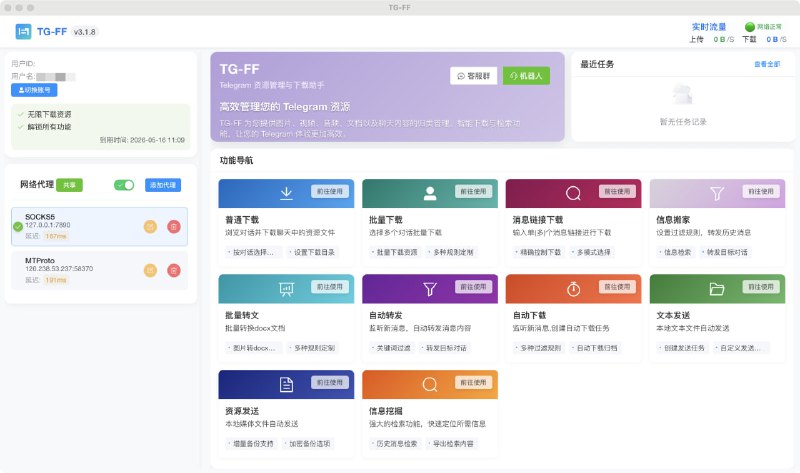
Task: Click 前往使用 on 自动转发 card
Action: coord(473,287)
